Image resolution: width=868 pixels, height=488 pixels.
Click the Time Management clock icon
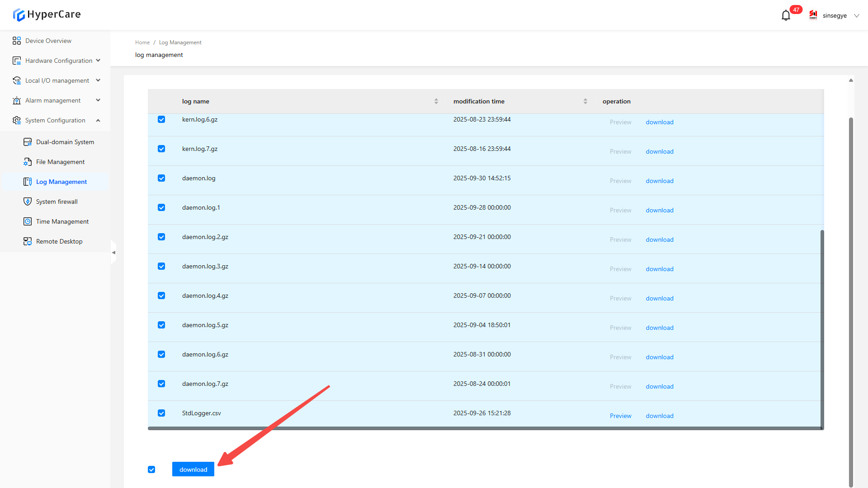[x=28, y=221]
